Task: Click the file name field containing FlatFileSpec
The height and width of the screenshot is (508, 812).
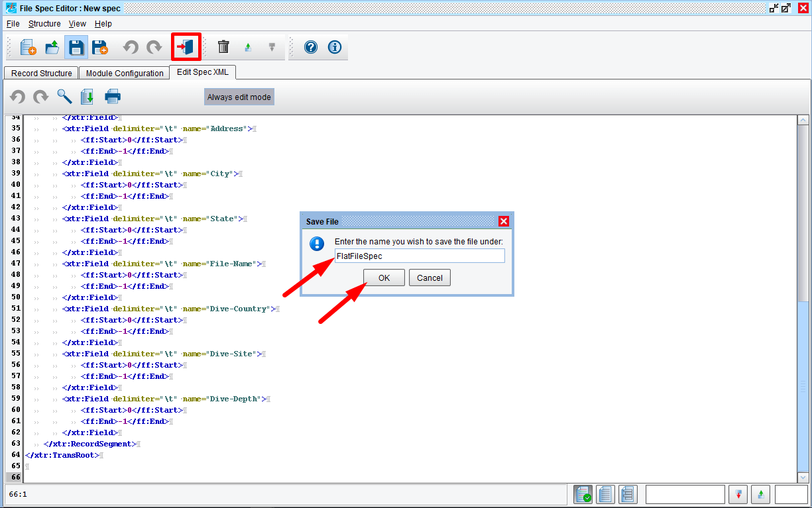Action: [x=419, y=256]
